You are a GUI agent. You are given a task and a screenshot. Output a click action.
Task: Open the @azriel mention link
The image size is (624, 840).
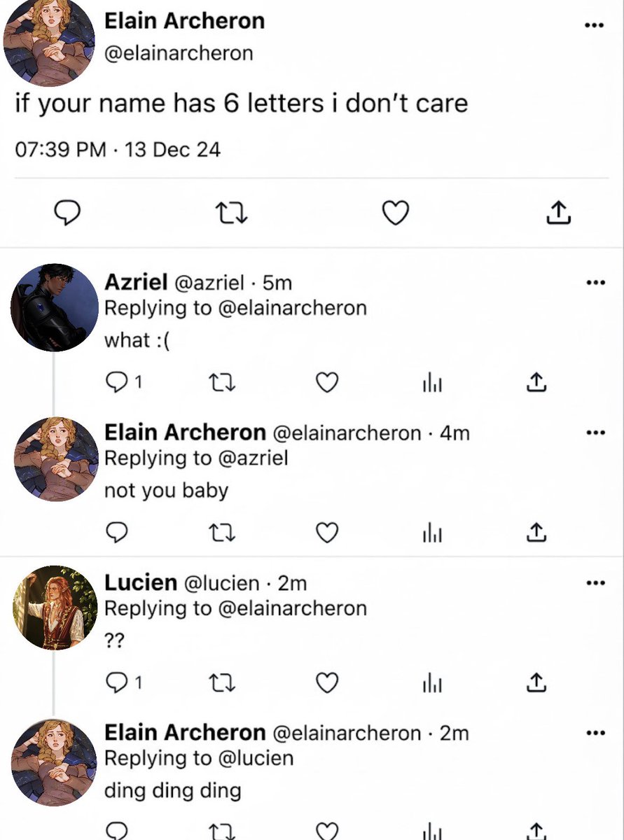(253, 458)
